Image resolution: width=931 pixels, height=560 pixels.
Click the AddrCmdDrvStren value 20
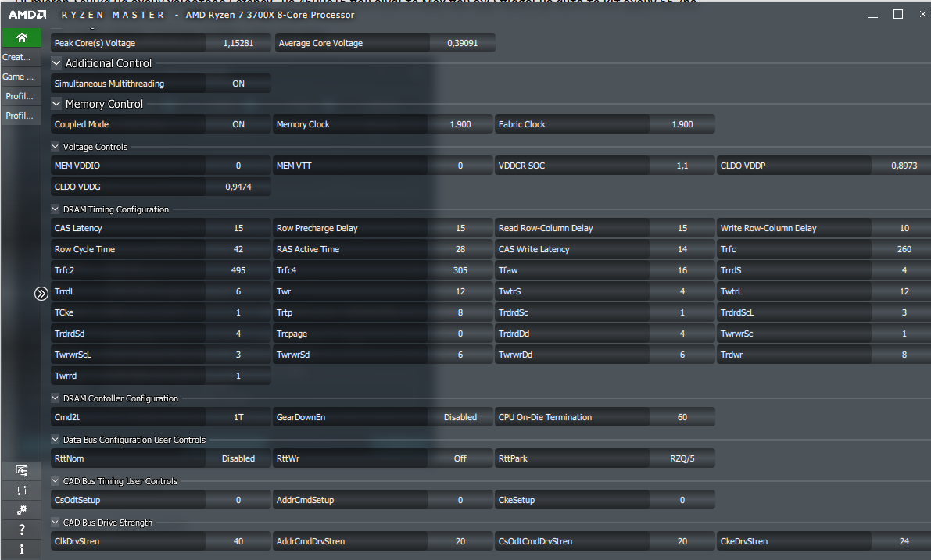coord(460,541)
